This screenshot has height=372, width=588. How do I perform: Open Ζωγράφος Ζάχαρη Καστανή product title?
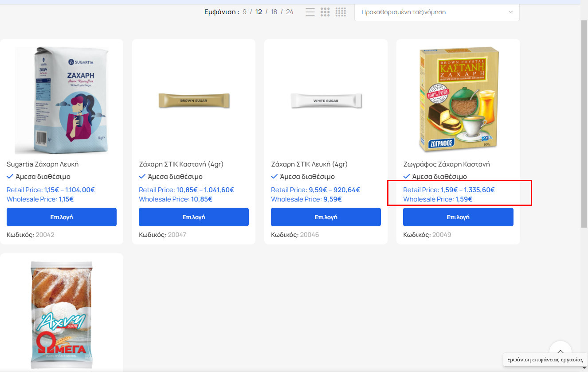tap(447, 164)
